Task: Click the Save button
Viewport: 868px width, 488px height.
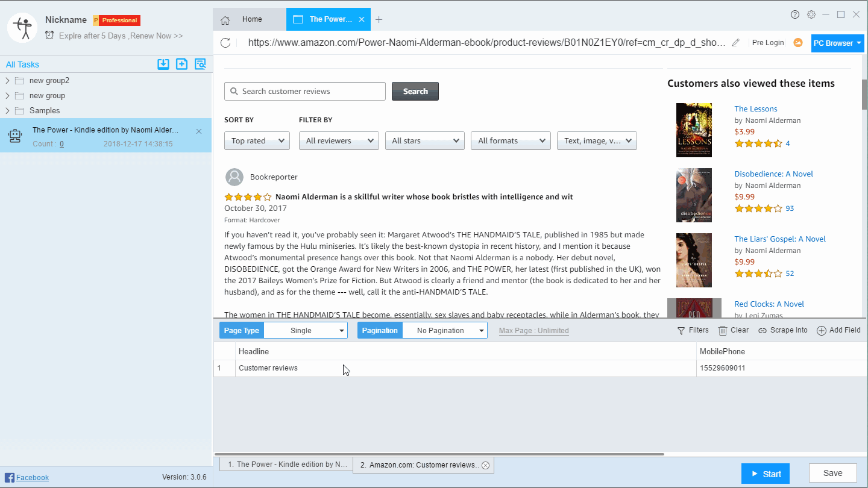Action: click(x=832, y=474)
